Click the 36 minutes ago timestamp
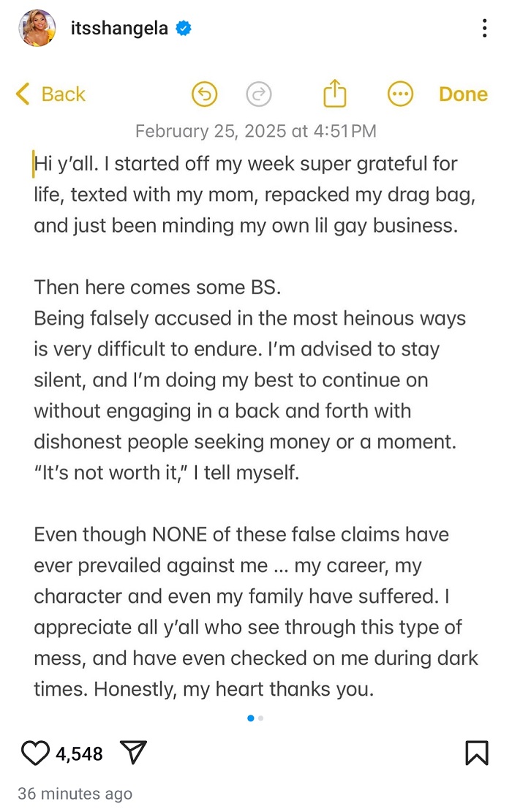512x812 pixels. [75, 794]
